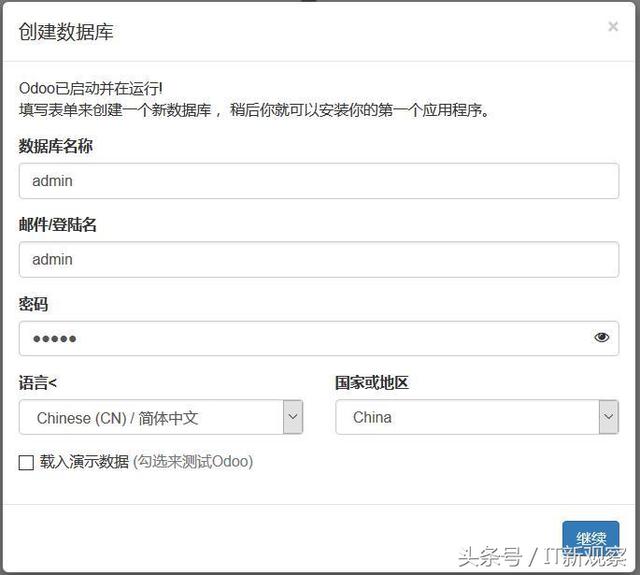Click the 继续 continue button
This screenshot has height=575, width=640.
pyautogui.click(x=591, y=539)
